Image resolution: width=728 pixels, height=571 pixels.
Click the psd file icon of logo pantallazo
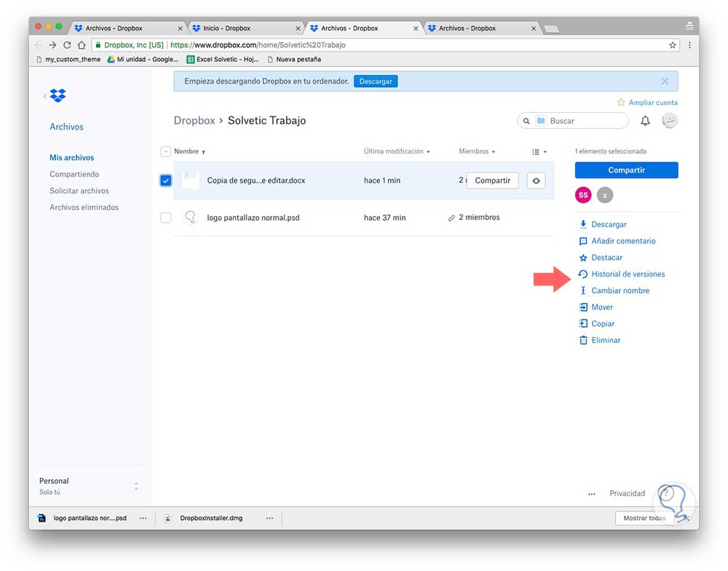click(x=190, y=218)
